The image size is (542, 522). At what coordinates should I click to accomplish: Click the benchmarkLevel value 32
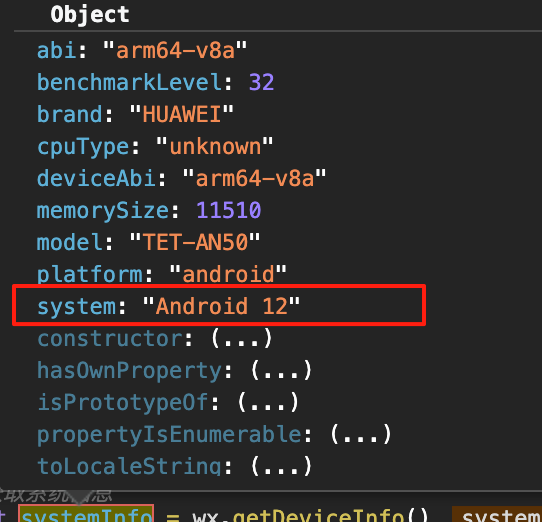click(261, 82)
